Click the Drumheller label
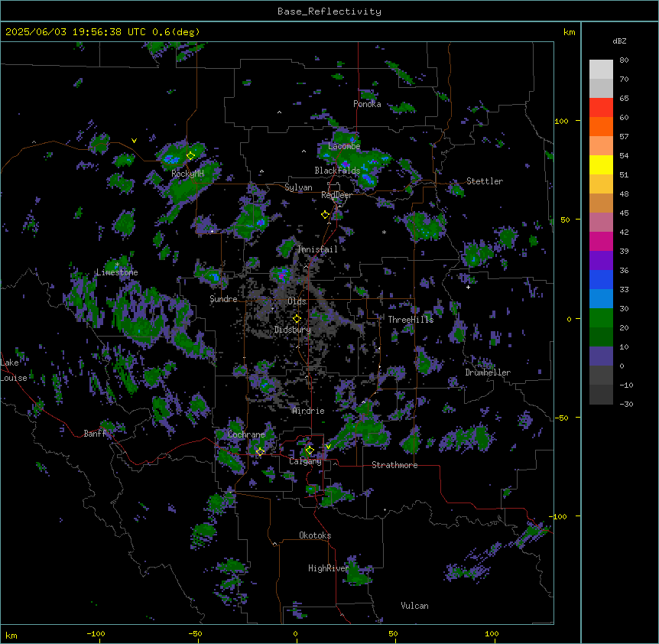The image size is (659, 644). (x=488, y=372)
